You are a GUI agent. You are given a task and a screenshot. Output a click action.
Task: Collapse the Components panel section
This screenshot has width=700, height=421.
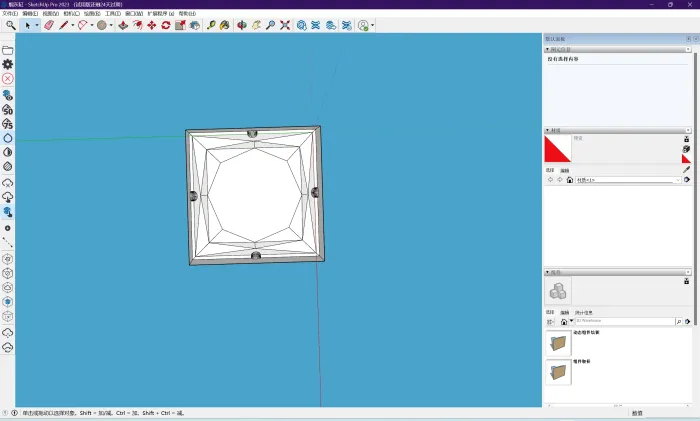(547, 272)
